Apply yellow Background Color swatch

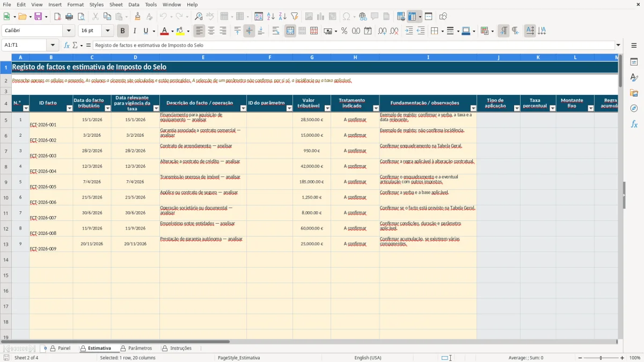(180, 31)
